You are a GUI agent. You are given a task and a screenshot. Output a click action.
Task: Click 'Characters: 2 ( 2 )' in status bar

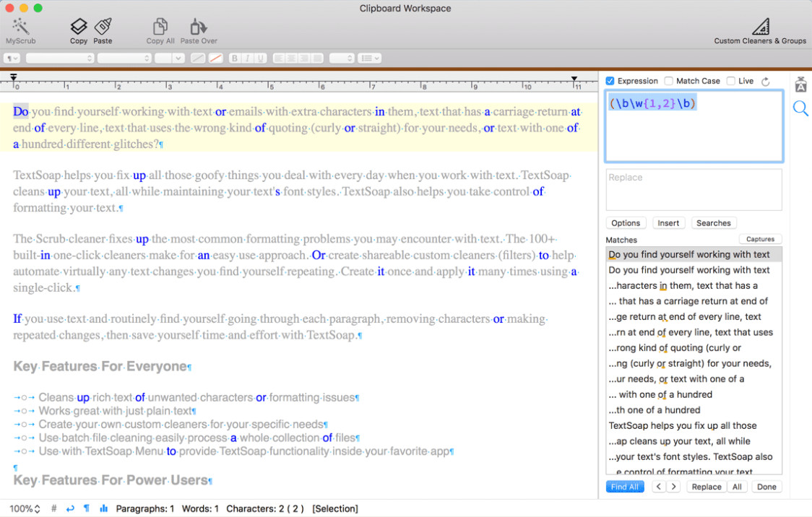point(265,508)
